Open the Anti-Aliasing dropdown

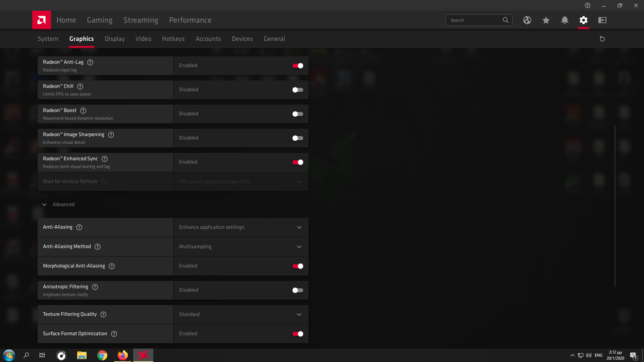pyautogui.click(x=241, y=227)
